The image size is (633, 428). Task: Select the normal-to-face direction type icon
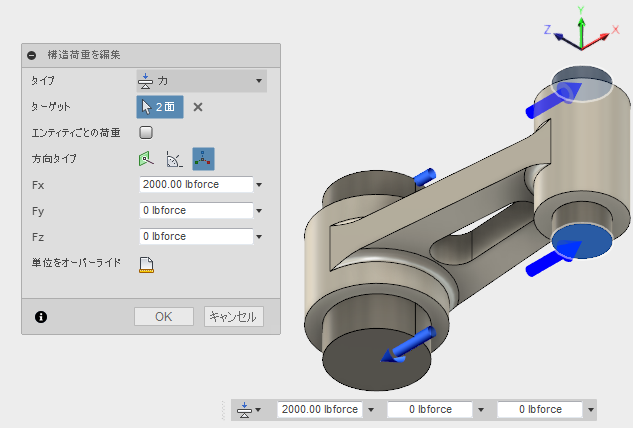pyautogui.click(x=146, y=159)
